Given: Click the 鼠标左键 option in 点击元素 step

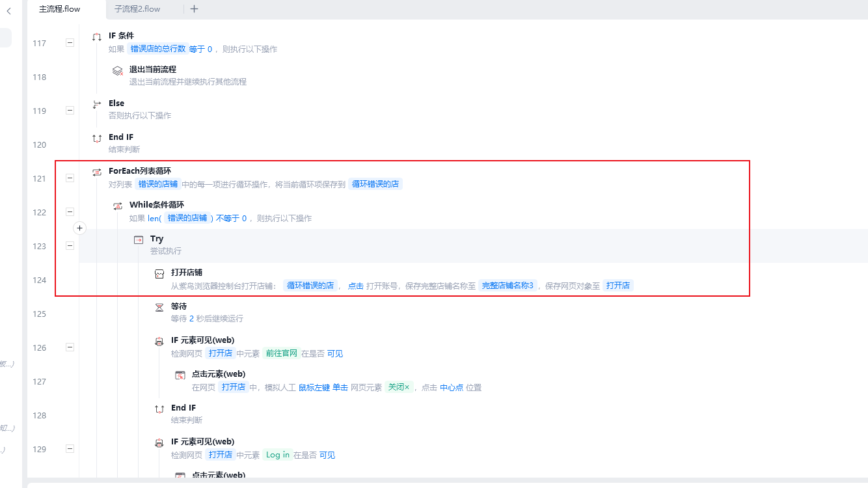Looking at the screenshot, I should 314,387.
